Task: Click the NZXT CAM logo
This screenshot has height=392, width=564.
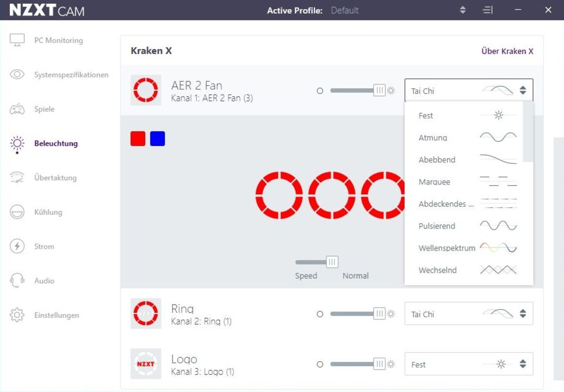Action: point(47,10)
